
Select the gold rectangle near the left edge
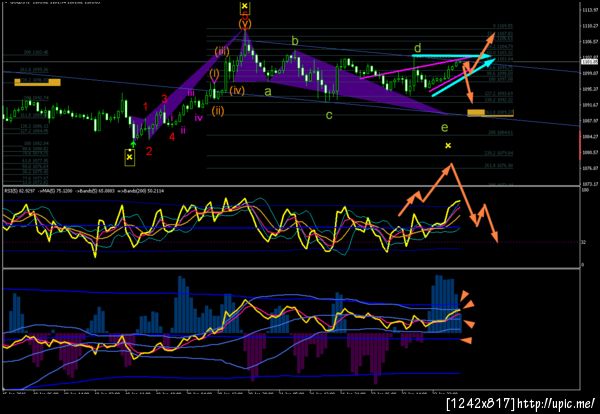[37, 82]
